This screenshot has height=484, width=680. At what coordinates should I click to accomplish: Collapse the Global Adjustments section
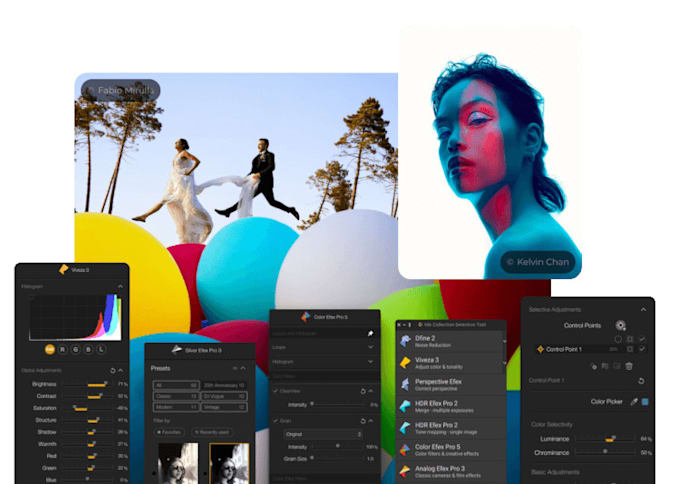click(121, 370)
